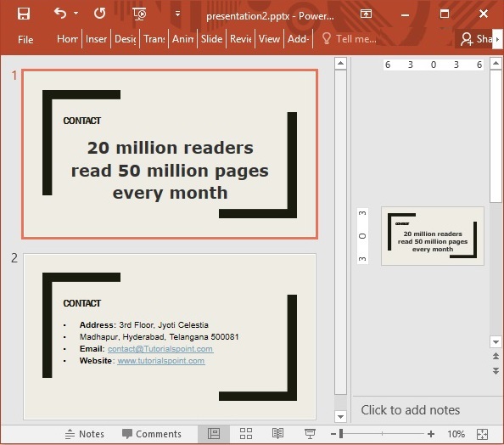Screen dimensions: 504x445
Task: Click the Undo arrow icon
Action: (x=60, y=14)
